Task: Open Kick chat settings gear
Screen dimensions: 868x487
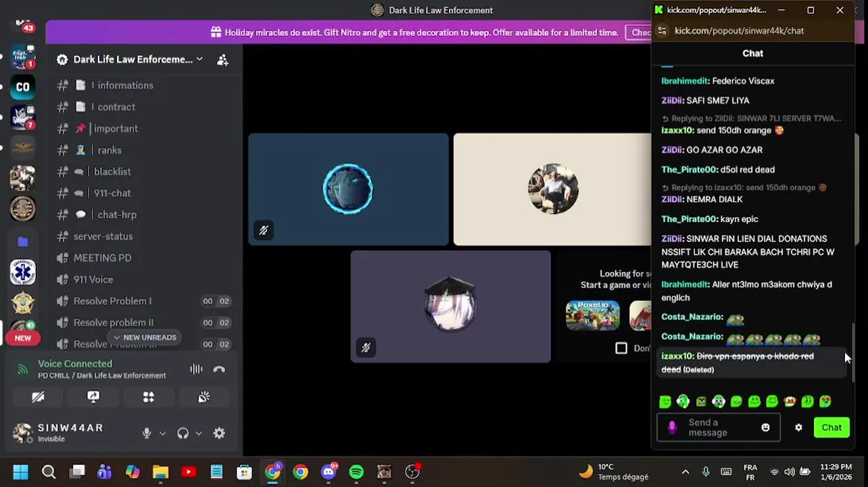Action: pos(798,427)
